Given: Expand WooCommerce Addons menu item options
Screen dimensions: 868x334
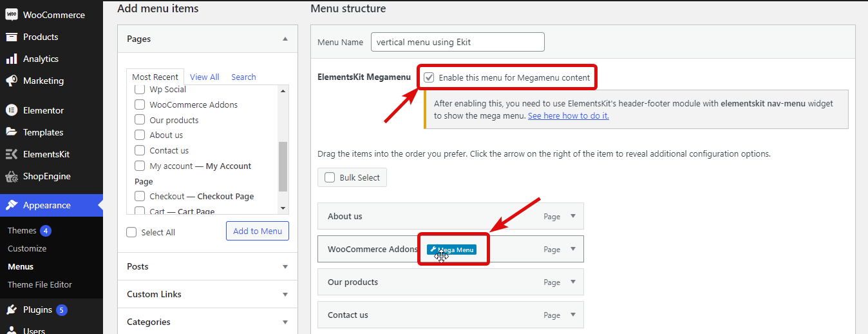Looking at the screenshot, I should 572,250.
